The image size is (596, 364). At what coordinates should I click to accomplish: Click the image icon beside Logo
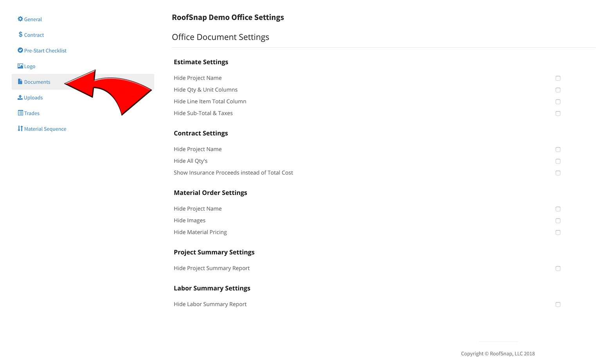[x=20, y=66]
